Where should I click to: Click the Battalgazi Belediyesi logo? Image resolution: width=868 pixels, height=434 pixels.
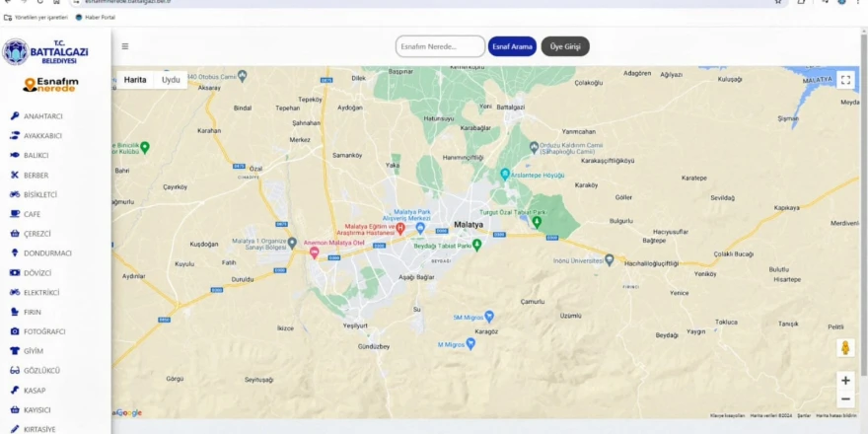click(45, 52)
